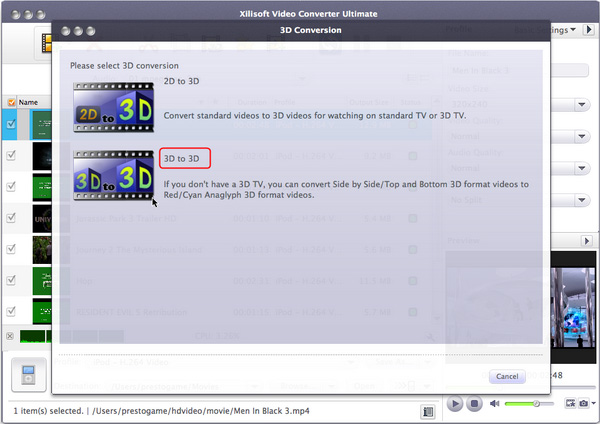Open the Video Quality dropdown arrow
Viewport: 600px width, 424px height.
click(582, 136)
